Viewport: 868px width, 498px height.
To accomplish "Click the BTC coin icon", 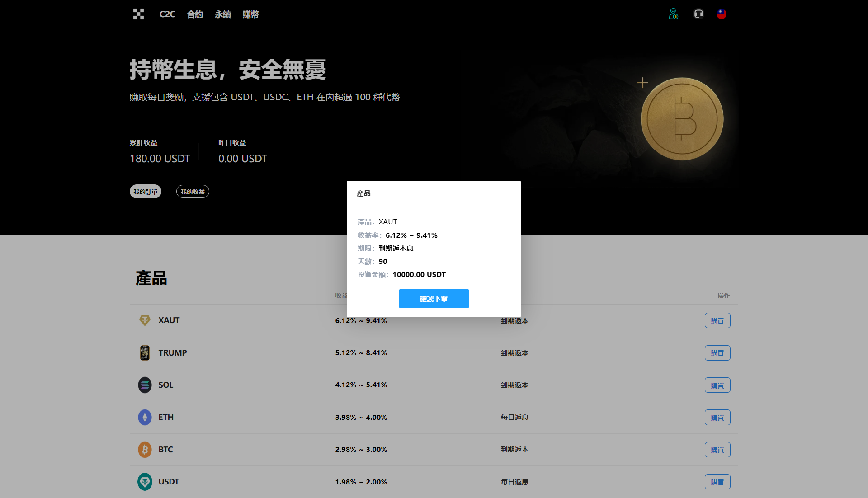I will click(145, 450).
